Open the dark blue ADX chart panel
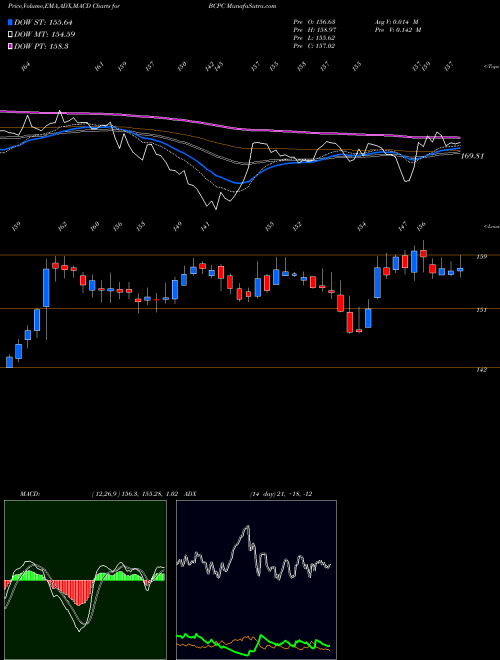 [x=256, y=580]
